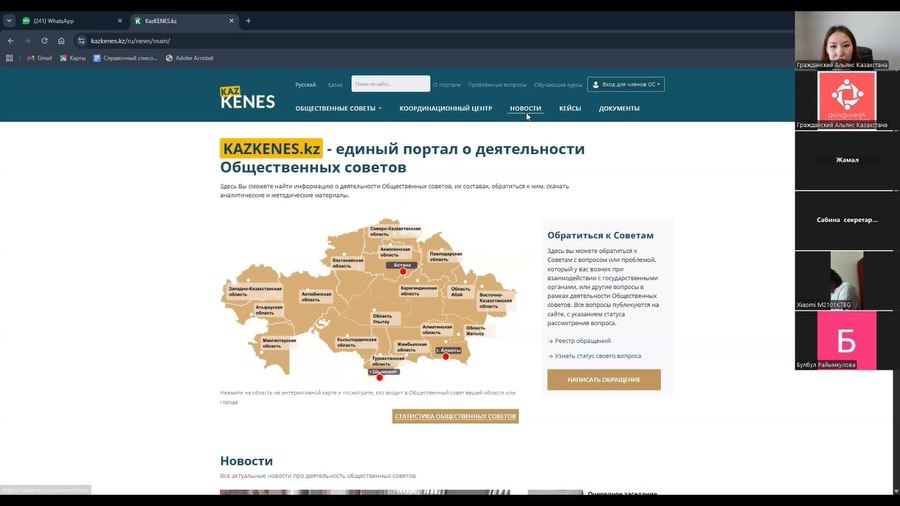
Task: Select Северо-Казахстанская область on the map
Action: (395, 231)
